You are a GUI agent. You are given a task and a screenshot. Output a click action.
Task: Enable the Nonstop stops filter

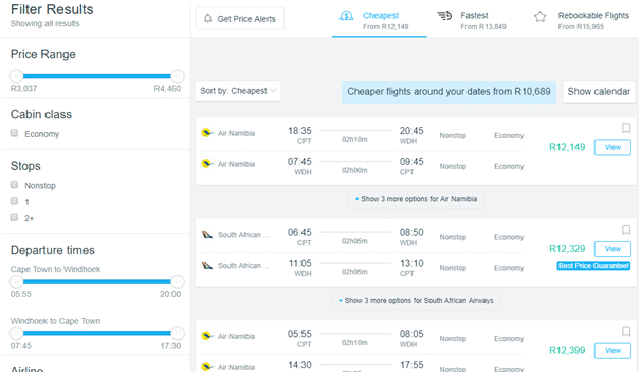[14, 185]
